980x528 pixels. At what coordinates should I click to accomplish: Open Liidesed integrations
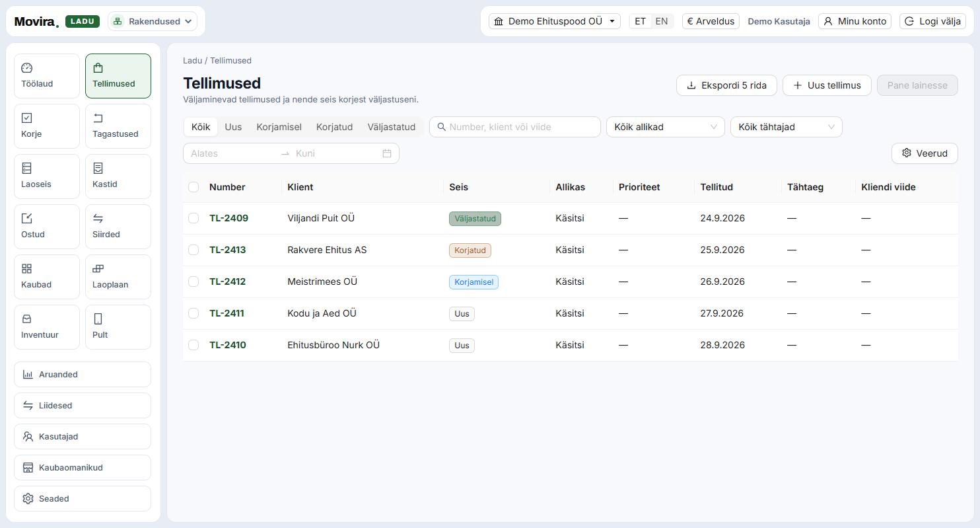[x=83, y=406]
